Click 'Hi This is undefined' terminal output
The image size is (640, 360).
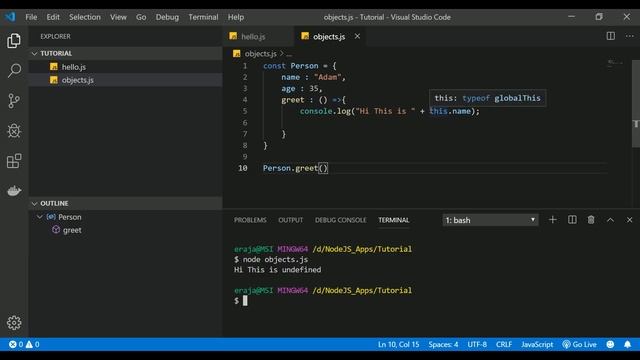click(x=278, y=270)
